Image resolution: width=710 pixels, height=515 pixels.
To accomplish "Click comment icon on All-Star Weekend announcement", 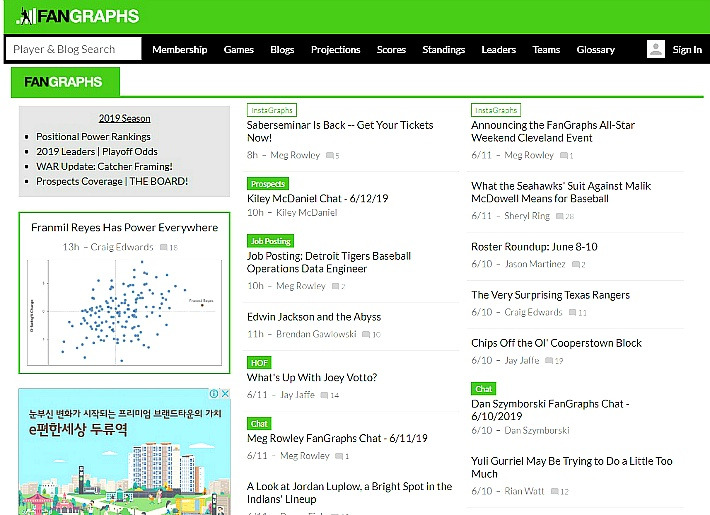I will pos(564,156).
